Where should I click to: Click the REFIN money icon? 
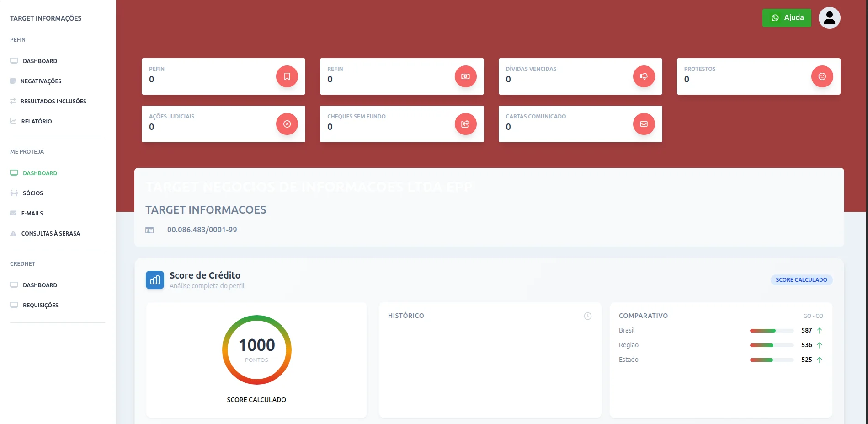click(465, 76)
